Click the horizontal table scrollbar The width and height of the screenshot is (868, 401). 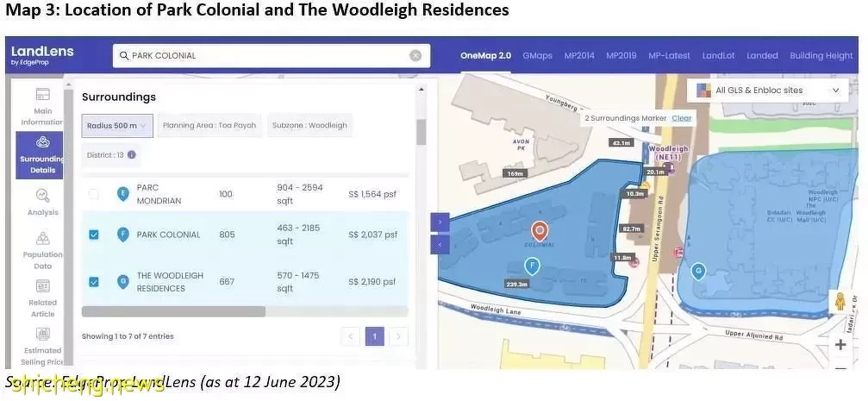click(173, 311)
